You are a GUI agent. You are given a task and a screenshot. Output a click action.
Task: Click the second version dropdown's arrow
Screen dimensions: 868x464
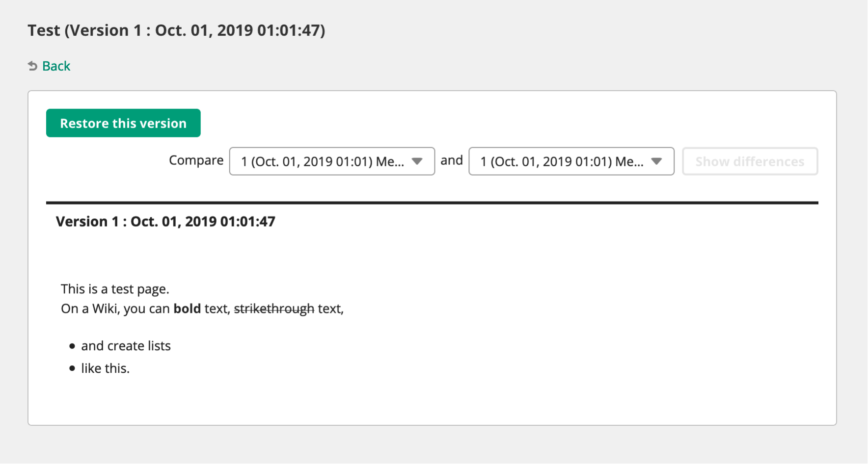point(656,161)
